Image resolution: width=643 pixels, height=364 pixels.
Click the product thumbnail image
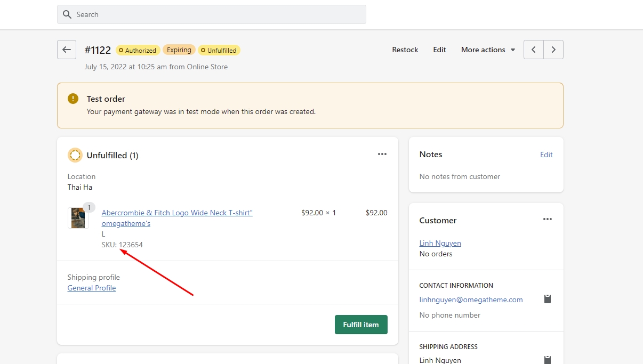78,217
